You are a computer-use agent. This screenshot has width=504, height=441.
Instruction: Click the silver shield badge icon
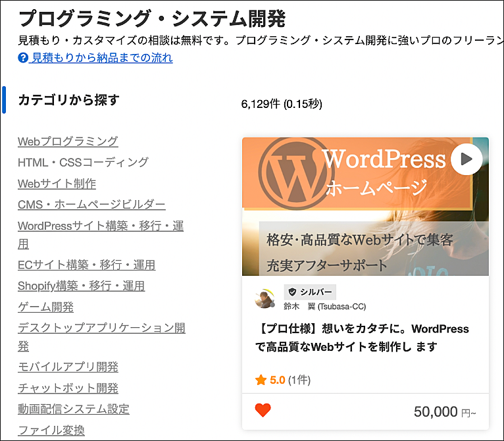292,292
